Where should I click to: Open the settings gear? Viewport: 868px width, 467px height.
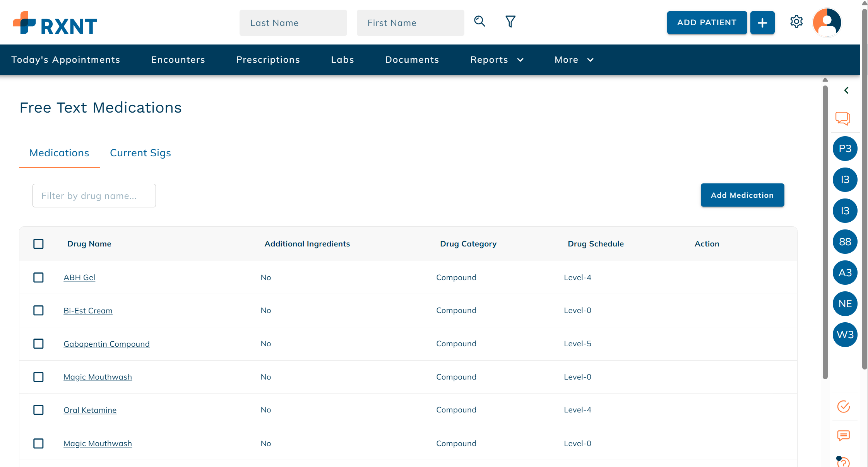click(796, 22)
